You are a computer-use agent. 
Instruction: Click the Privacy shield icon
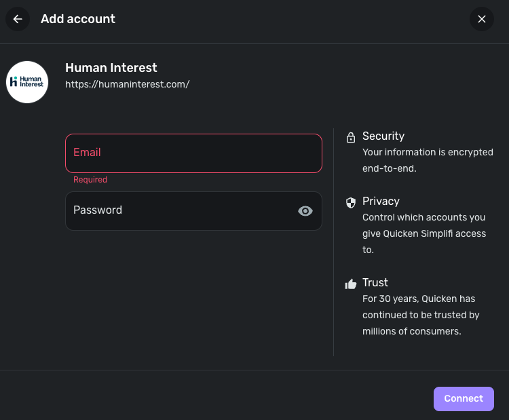coord(351,202)
